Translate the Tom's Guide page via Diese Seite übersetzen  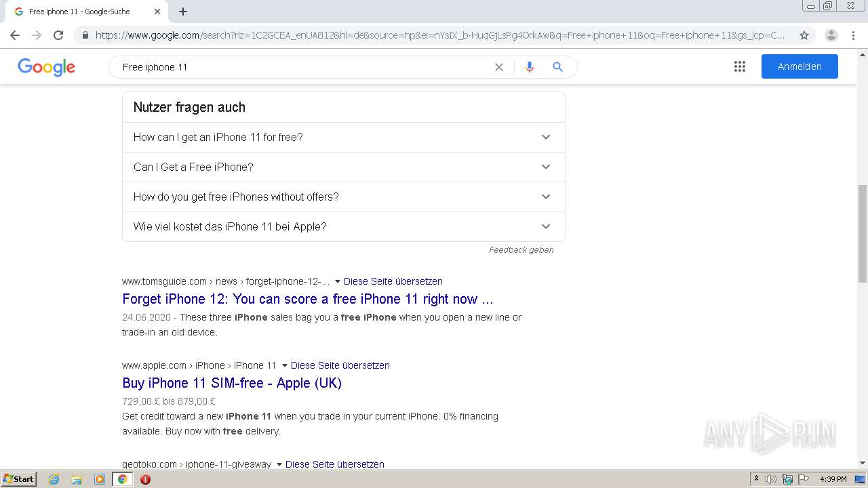tap(393, 281)
